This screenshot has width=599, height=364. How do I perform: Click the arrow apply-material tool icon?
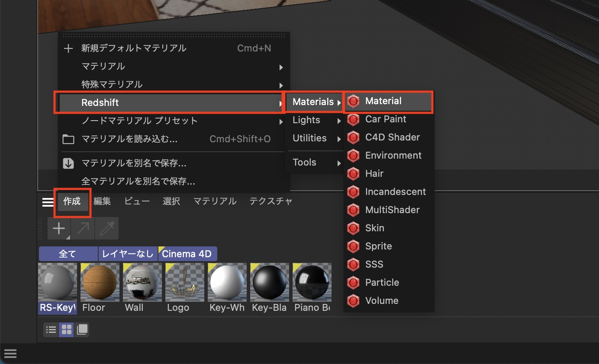pyautogui.click(x=83, y=228)
